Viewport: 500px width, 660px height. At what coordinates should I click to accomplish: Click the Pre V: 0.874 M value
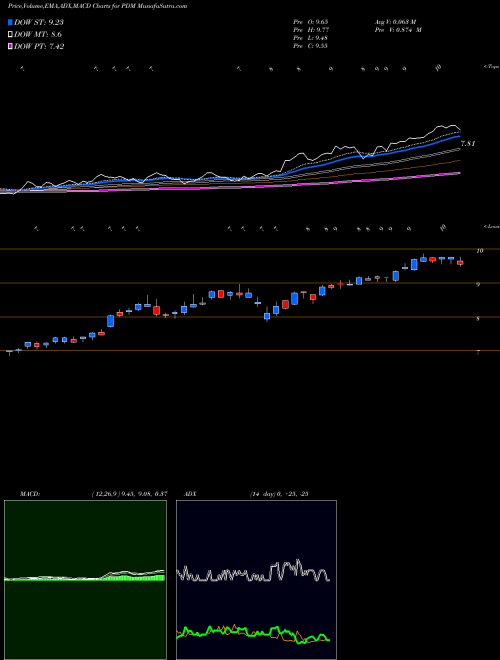[398, 30]
